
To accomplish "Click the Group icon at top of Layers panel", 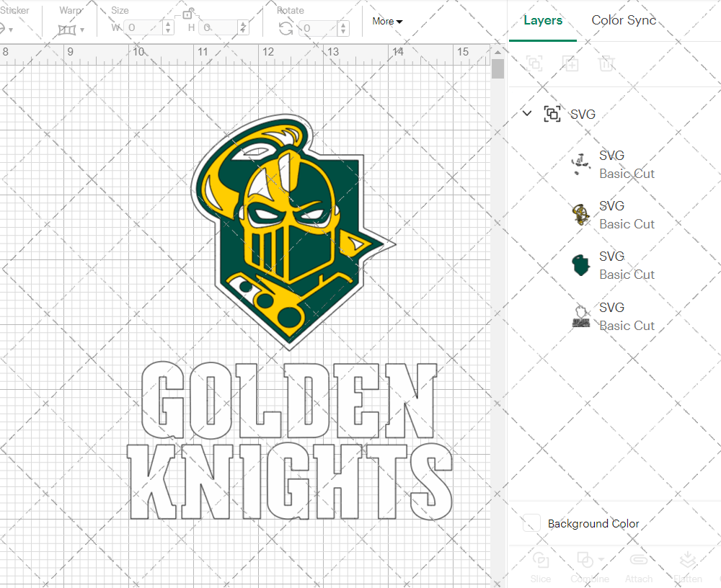I will 534,63.
